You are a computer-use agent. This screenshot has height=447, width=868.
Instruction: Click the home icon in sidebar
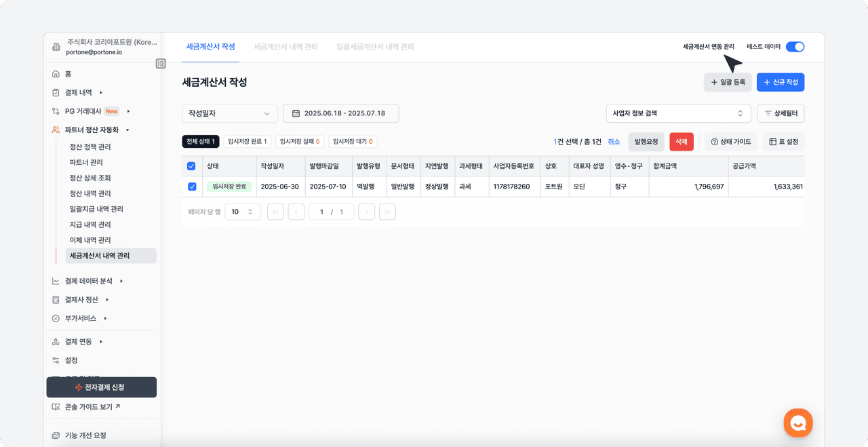(x=56, y=74)
